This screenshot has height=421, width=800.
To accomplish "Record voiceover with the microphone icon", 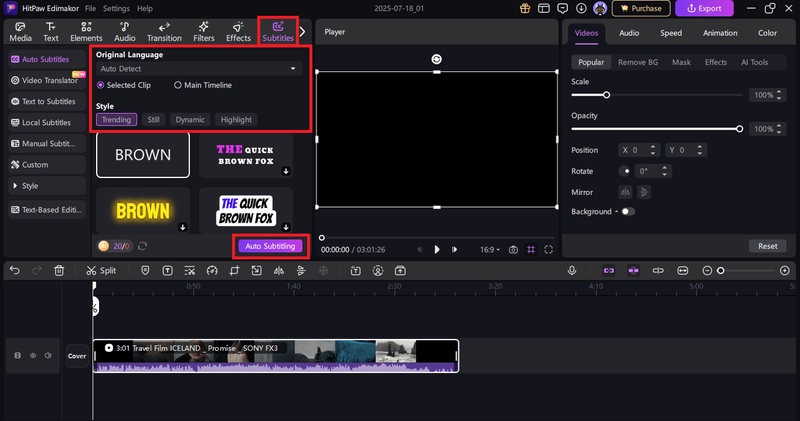I will [572, 270].
